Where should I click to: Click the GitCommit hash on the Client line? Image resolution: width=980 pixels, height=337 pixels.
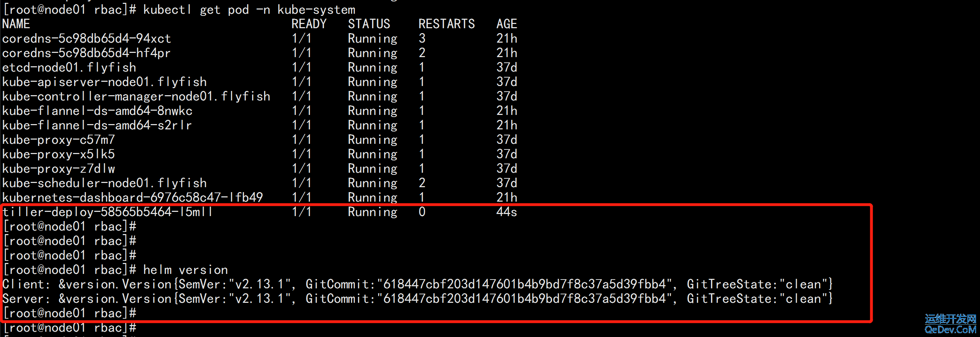(x=525, y=284)
